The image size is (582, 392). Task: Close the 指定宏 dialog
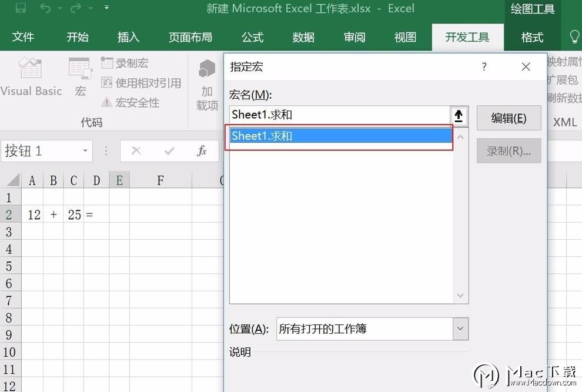click(x=526, y=67)
